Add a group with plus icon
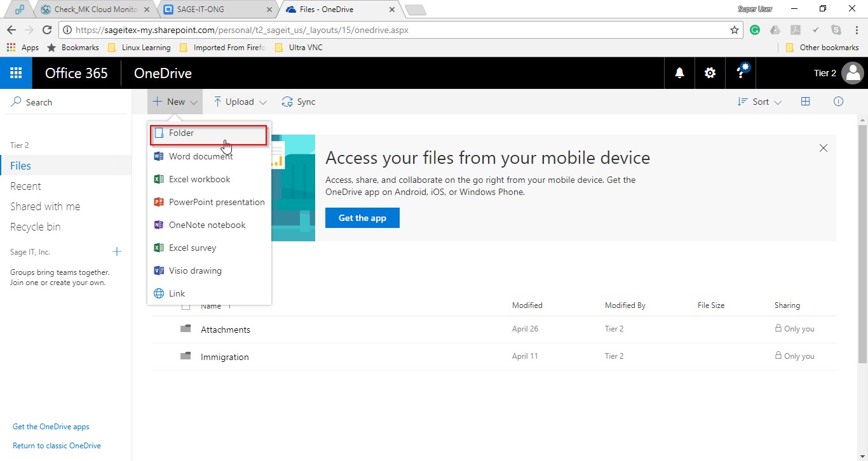Viewport: 868px width, 461px height. [x=117, y=252]
